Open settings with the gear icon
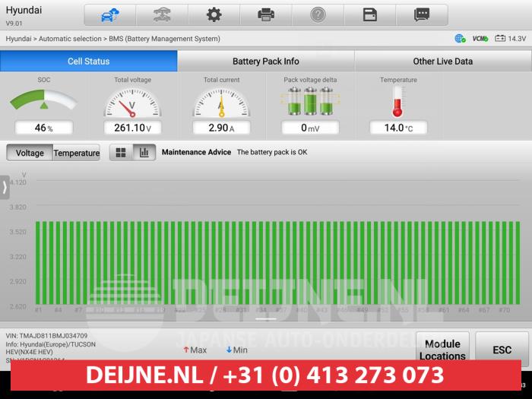 coord(214,15)
